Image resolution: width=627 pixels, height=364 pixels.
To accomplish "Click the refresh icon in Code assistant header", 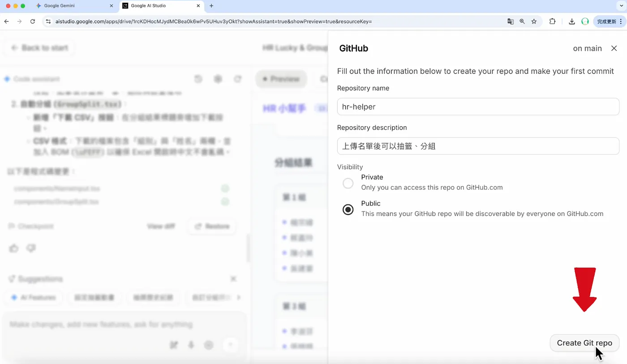I will click(x=238, y=79).
